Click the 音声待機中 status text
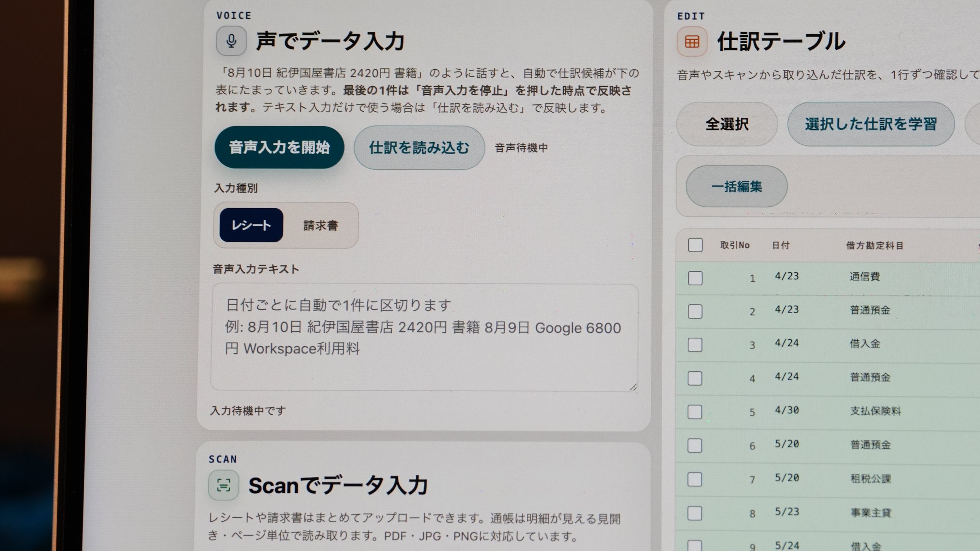 (x=521, y=148)
